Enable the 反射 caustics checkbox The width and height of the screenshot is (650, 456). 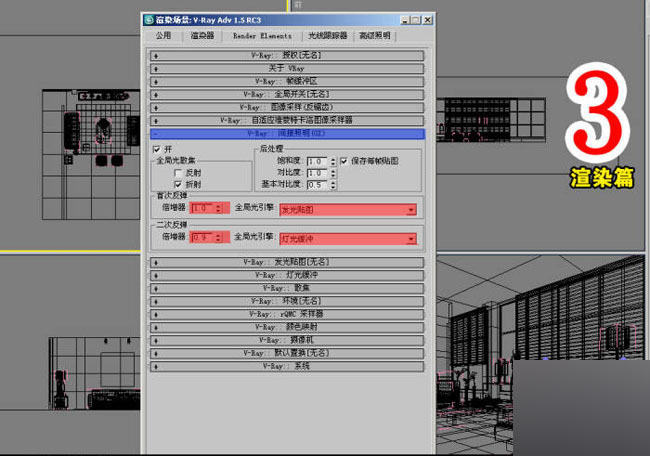(x=178, y=172)
